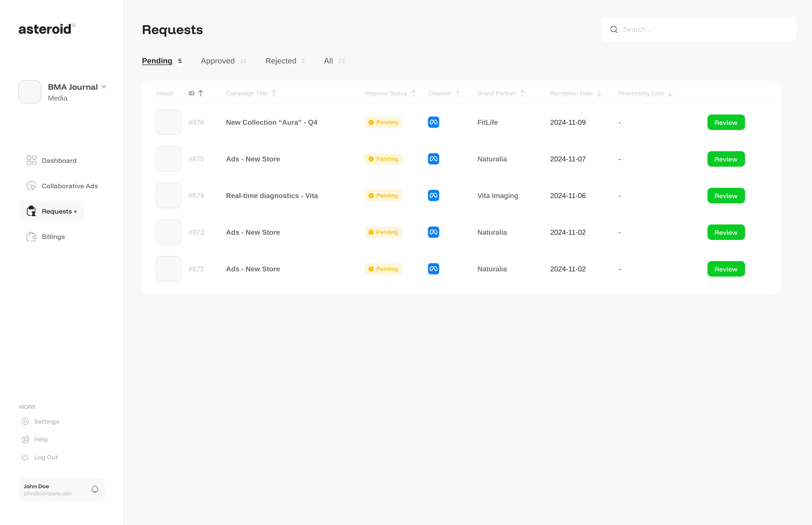Click the Pending status badge on #874

[383, 195]
